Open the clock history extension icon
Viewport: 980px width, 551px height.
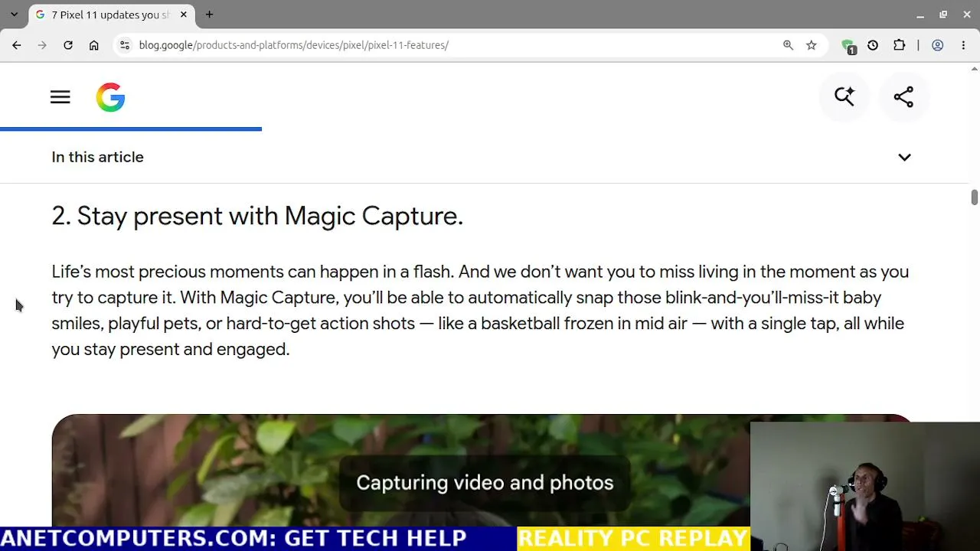click(x=873, y=45)
